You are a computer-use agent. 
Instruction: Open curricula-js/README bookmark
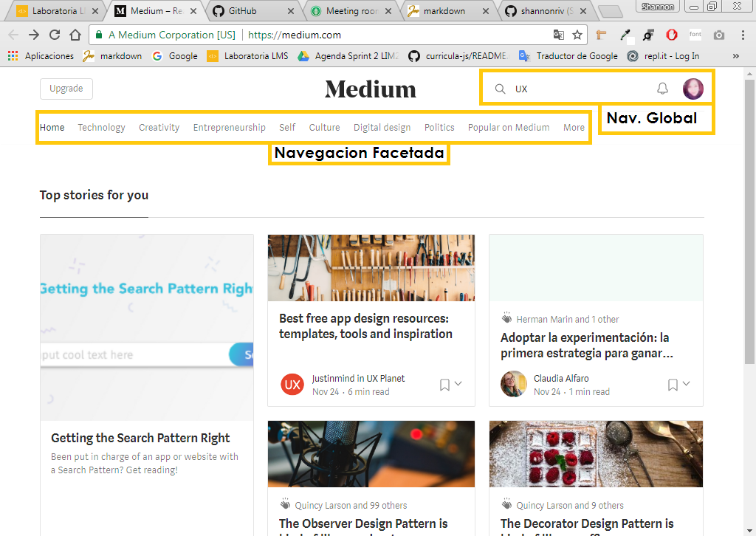458,56
